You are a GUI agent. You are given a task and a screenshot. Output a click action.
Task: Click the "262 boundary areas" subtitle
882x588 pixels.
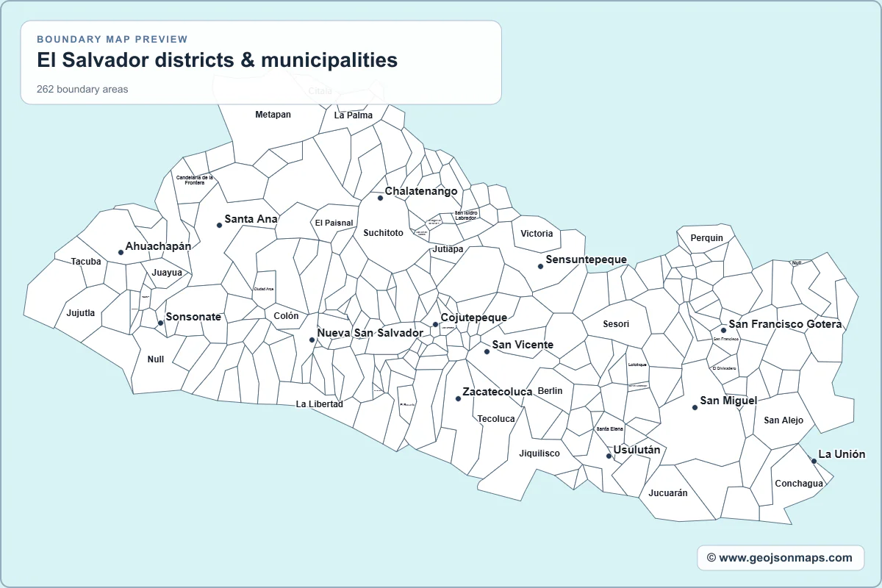point(82,90)
